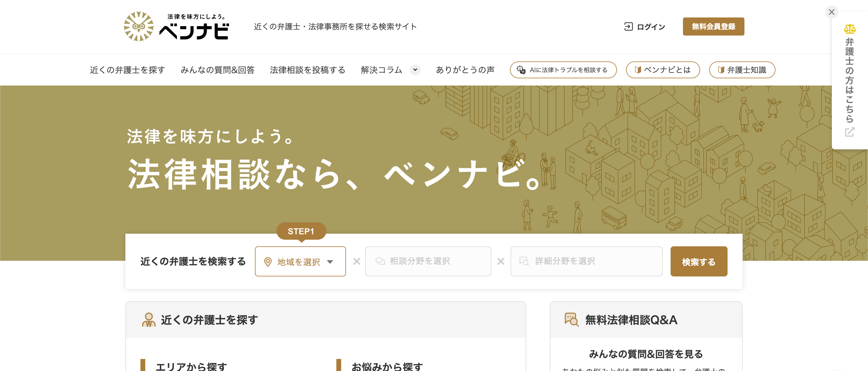868x371 pixels.
Task: Open 法律相談を投稿する menu item
Action: click(x=307, y=70)
